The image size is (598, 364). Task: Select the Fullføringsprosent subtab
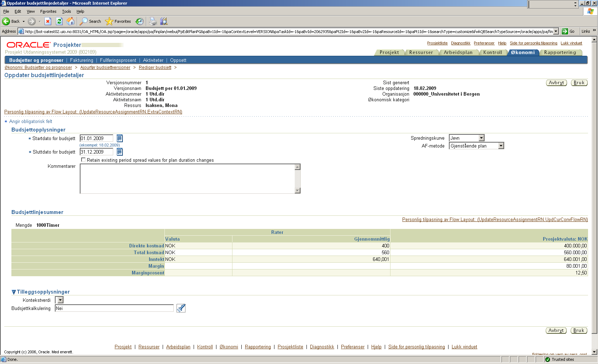pos(118,60)
